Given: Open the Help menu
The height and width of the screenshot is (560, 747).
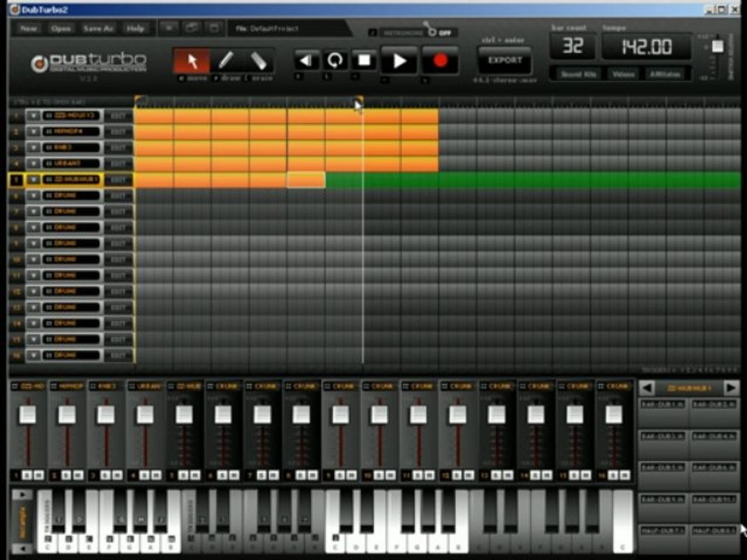Looking at the screenshot, I should (135, 29).
